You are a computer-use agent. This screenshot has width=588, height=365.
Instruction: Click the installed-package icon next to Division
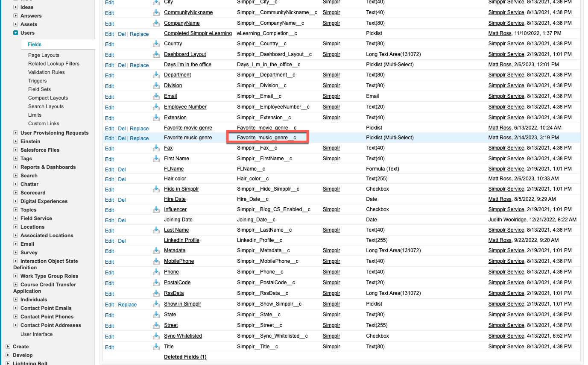coord(156,85)
